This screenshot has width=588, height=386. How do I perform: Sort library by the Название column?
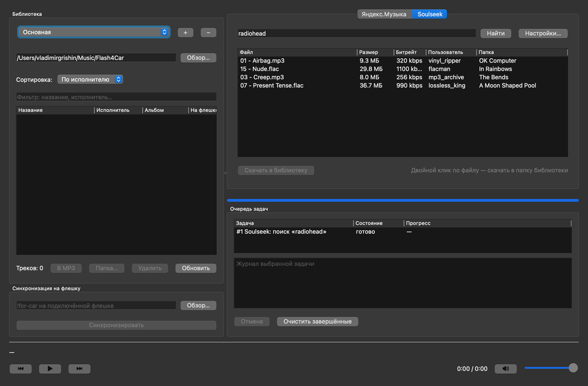click(55, 110)
